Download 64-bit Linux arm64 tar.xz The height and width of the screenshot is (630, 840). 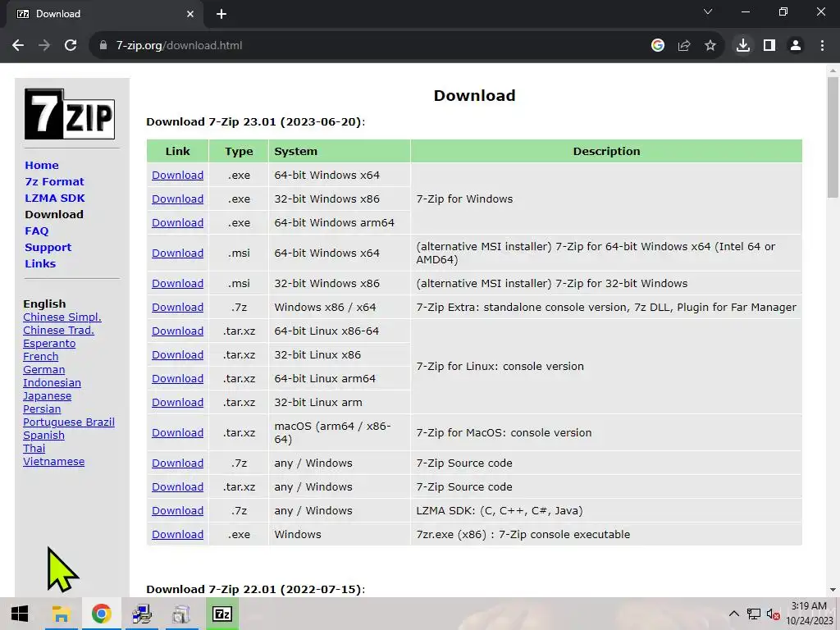click(177, 379)
